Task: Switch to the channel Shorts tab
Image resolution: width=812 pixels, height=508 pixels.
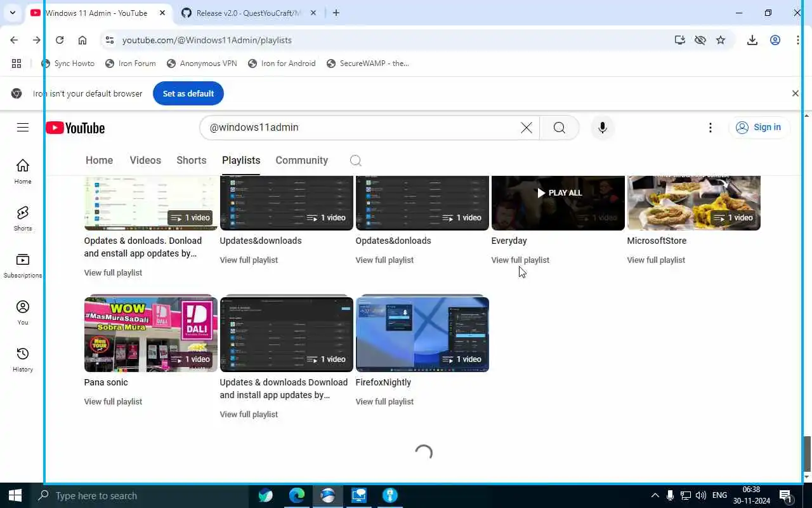Action: [192, 160]
